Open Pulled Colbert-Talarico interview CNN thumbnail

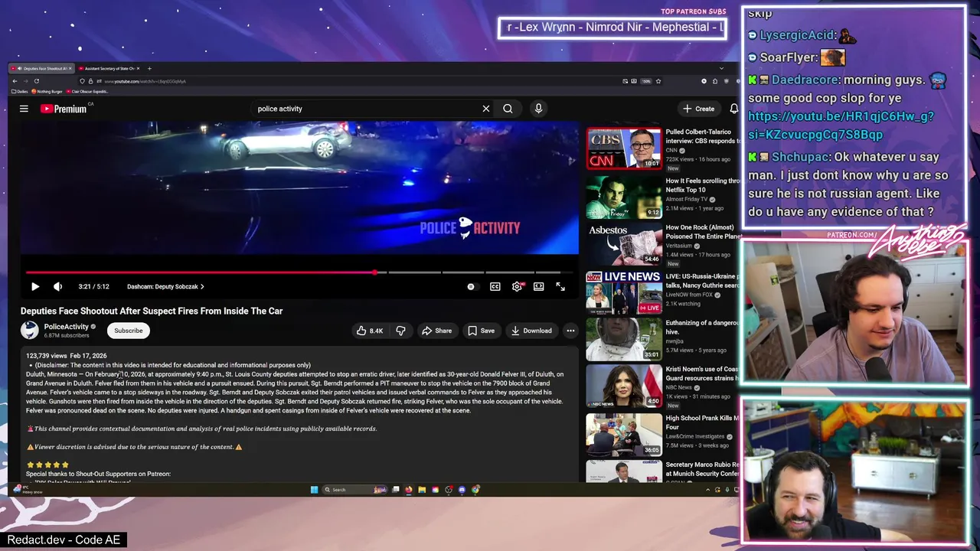tap(623, 148)
